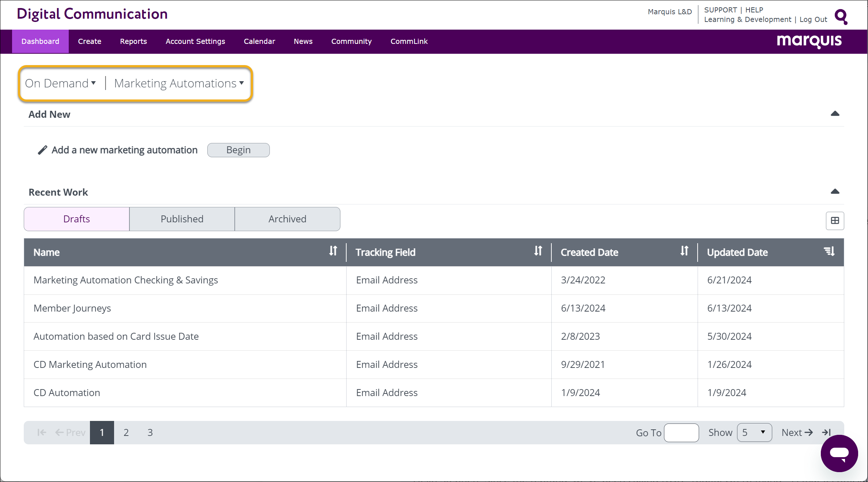Sort by Created Date column

pos(684,251)
